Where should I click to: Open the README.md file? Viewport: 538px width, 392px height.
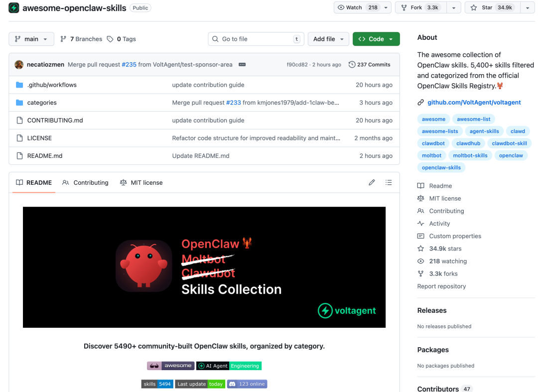pyautogui.click(x=45, y=156)
